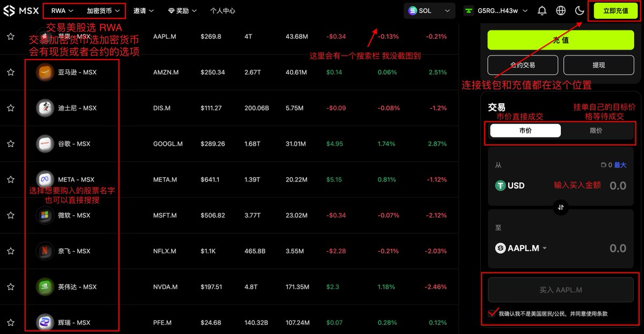Open 个人中心 page

click(x=223, y=11)
